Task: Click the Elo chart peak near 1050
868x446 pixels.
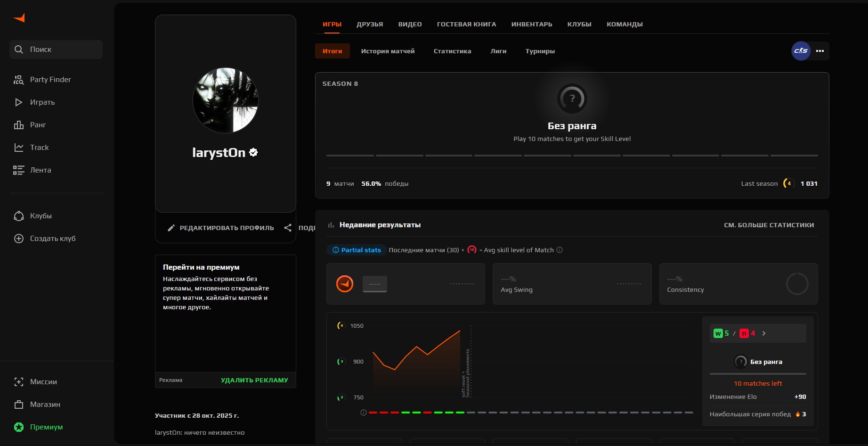Action: coord(460,331)
